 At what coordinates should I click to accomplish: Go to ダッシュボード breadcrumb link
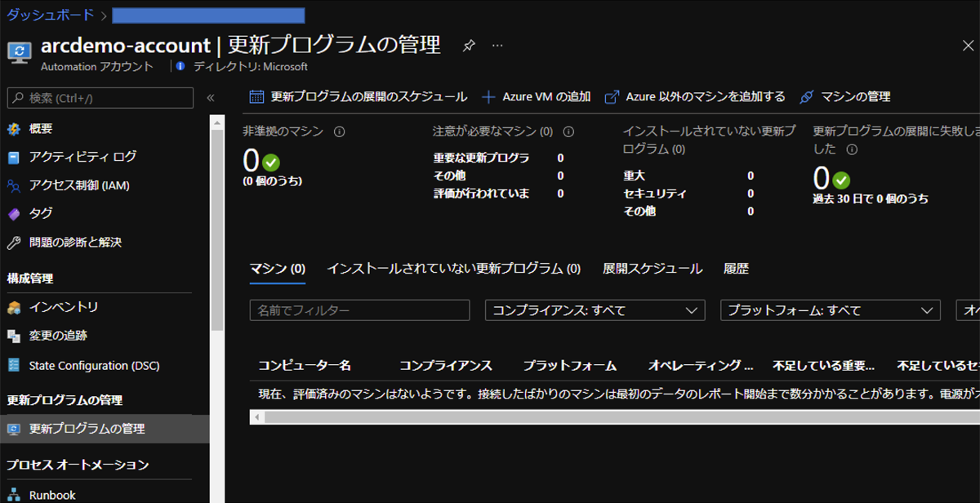50,15
